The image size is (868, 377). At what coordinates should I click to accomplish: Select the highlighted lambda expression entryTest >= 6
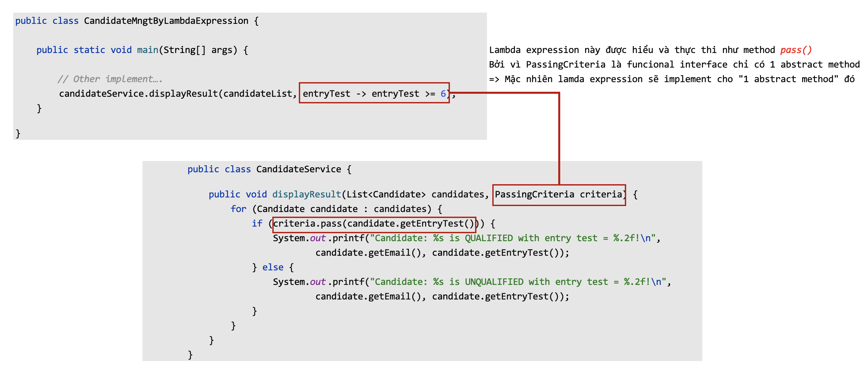[374, 94]
